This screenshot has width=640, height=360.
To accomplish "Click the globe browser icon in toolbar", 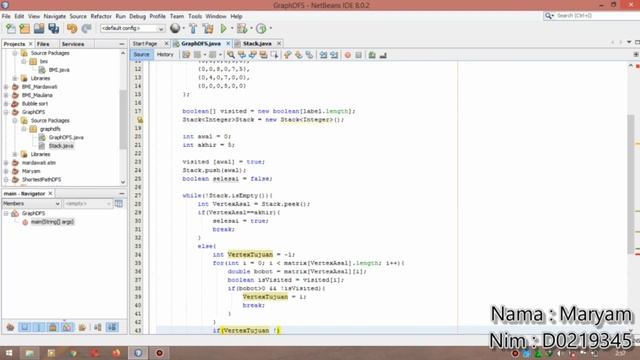I will (175, 28).
